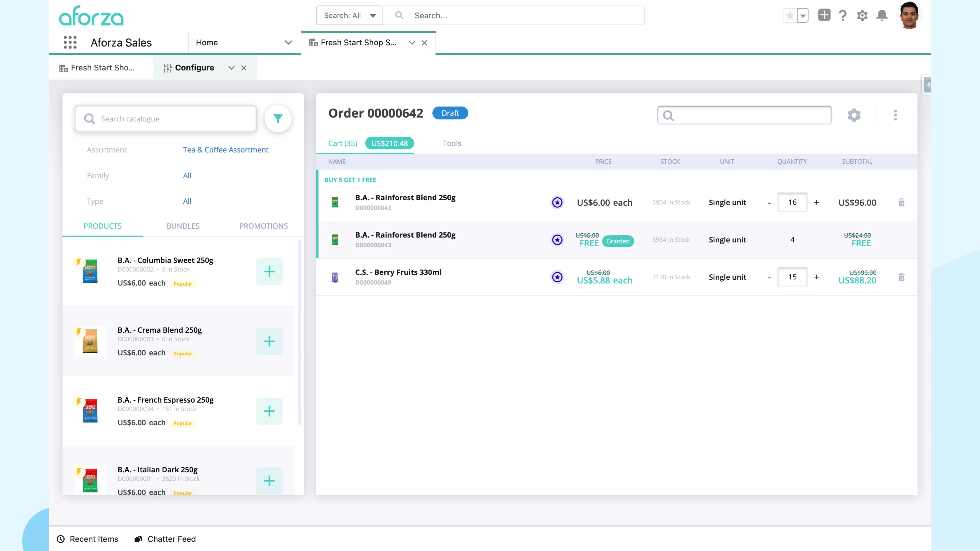The width and height of the screenshot is (980, 551).
Task: Click the Aforza logo
Action: point(91,16)
